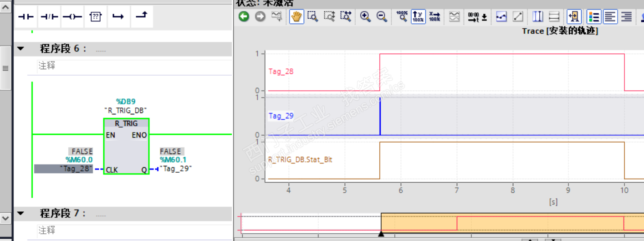Select the hand pan tool

pos(296,17)
